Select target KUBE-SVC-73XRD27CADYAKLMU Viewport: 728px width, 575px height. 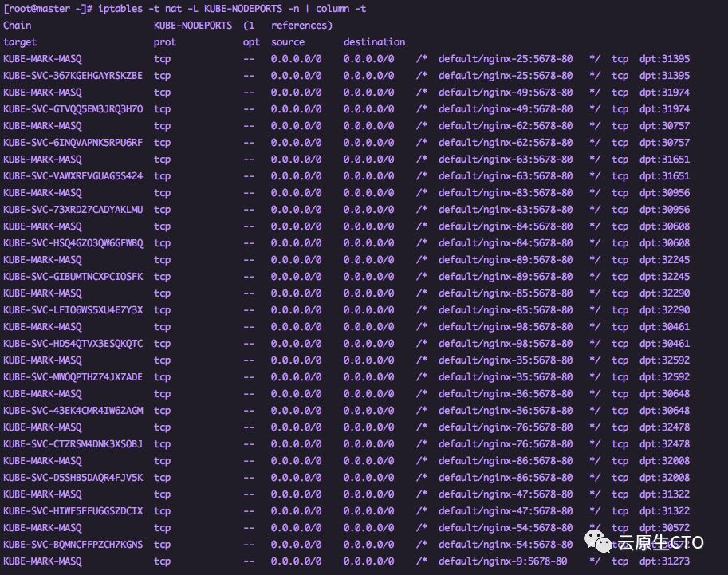click(x=73, y=210)
